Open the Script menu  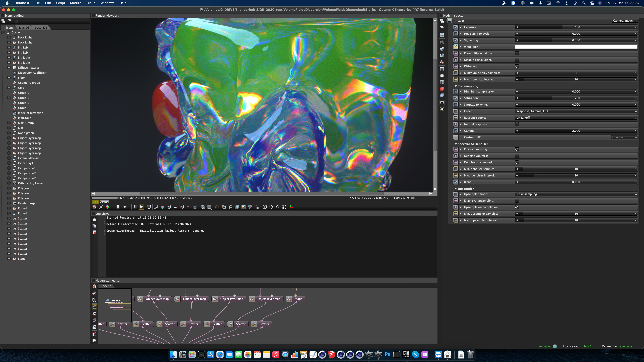pos(60,3)
